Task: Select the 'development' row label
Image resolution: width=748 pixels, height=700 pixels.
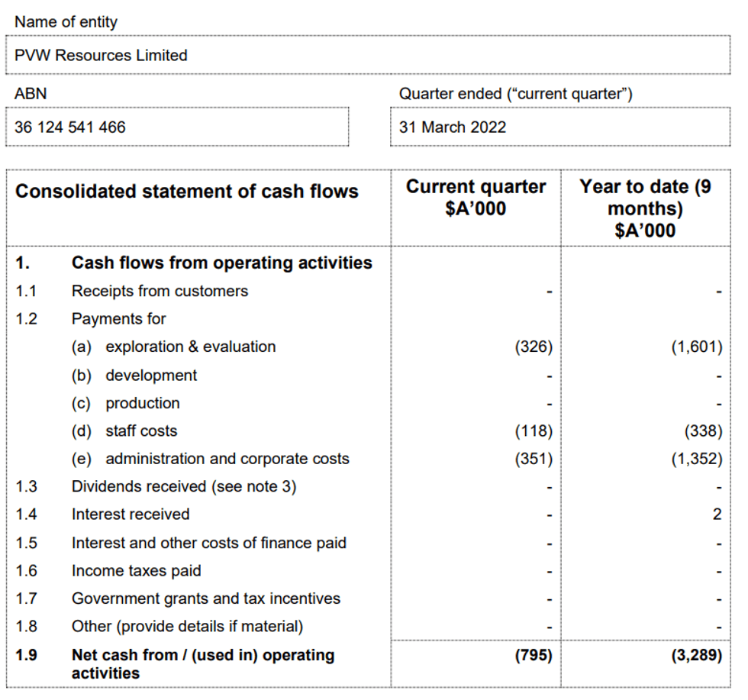Action: (x=151, y=376)
